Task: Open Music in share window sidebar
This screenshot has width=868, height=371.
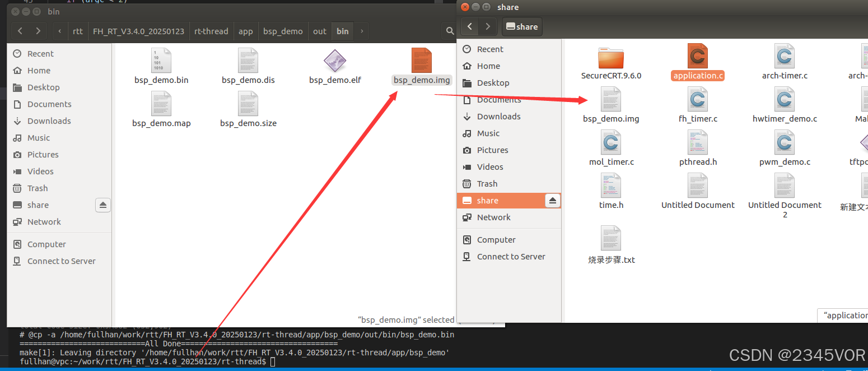Action: (x=509, y=133)
